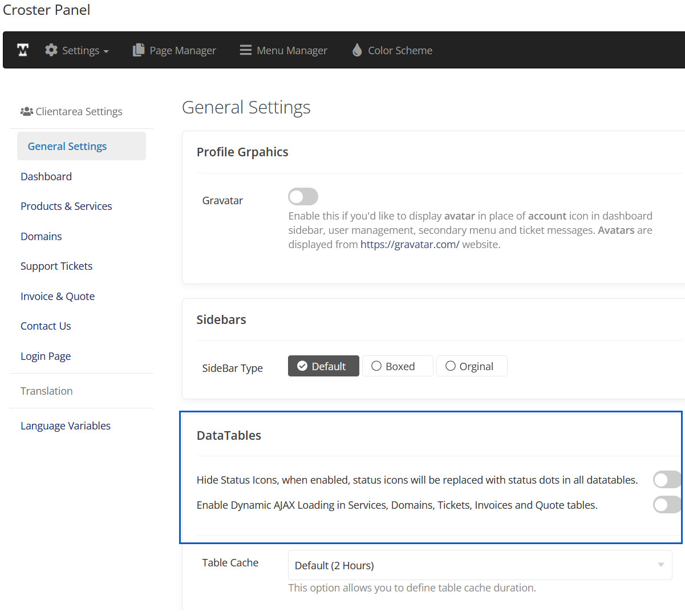Click the Clientarea Settings users icon
This screenshot has height=616, width=685.
click(x=26, y=112)
